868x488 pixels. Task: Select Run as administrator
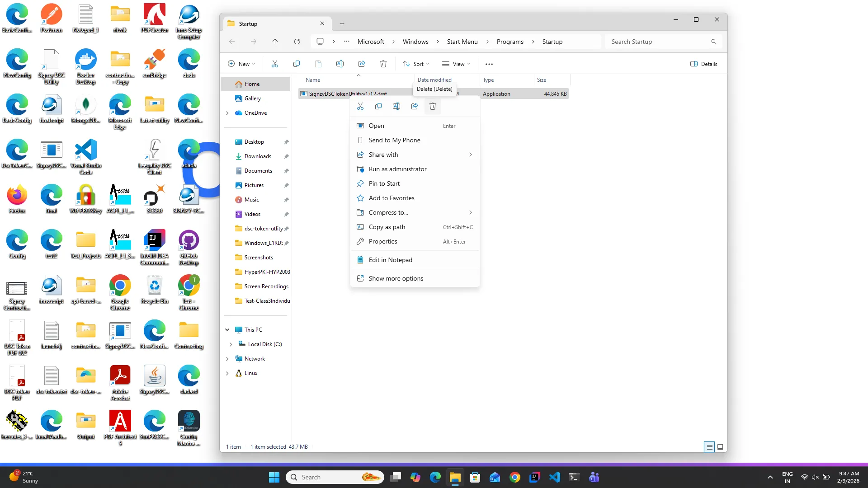click(x=415, y=169)
